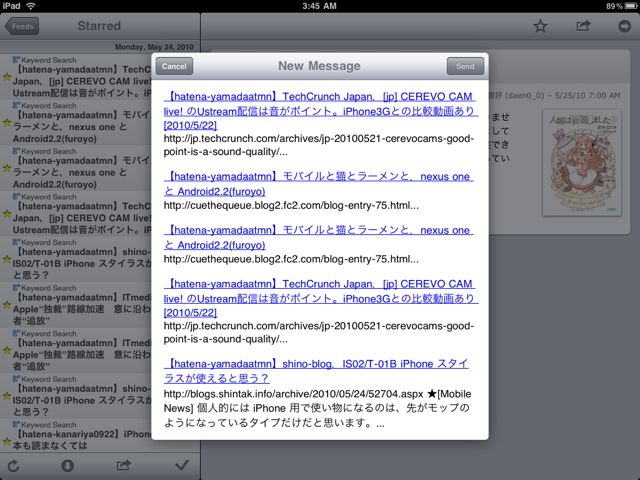Viewport: 640px width, 480px height.
Task: Click first cuethequeue.blog2.fc2.com URL text
Action: (x=291, y=205)
